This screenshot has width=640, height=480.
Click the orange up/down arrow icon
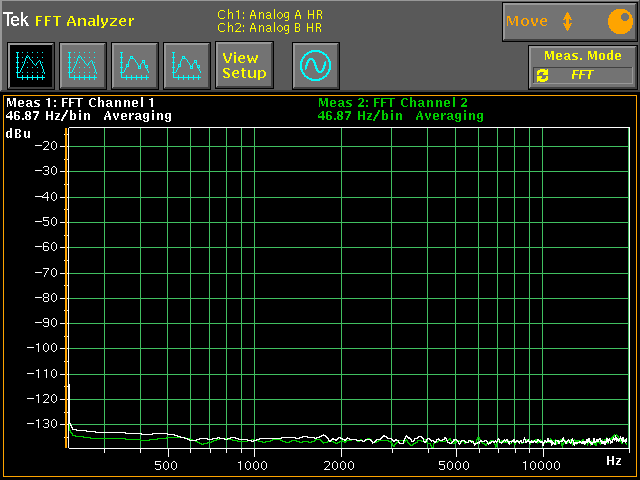click(568, 21)
